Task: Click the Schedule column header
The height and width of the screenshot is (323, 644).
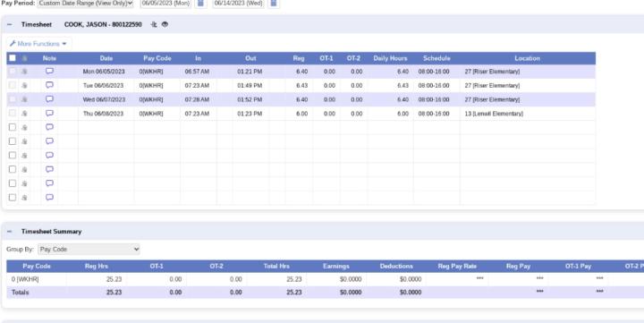Action: pos(436,58)
